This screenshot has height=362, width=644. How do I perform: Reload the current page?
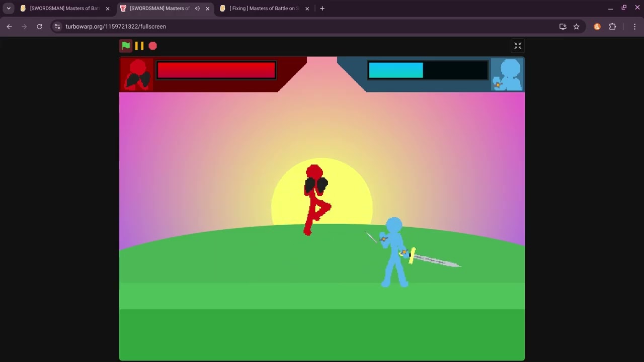(x=39, y=27)
